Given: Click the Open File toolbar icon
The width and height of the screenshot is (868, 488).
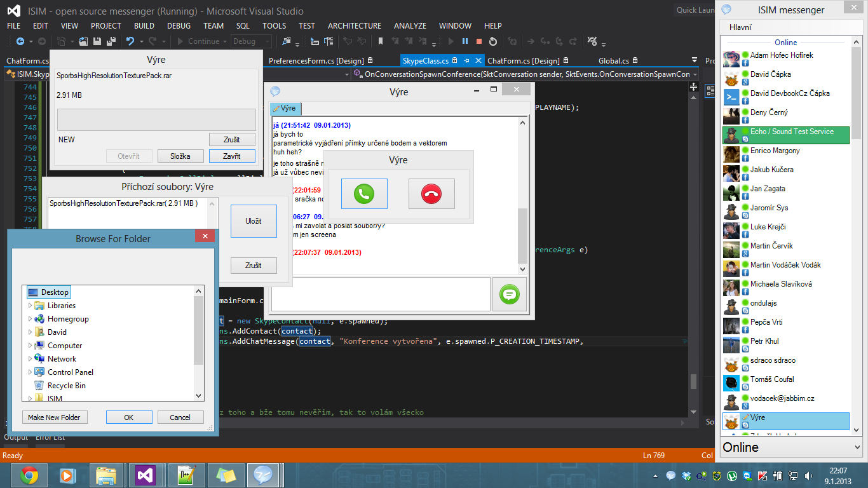Looking at the screenshot, I should (x=84, y=41).
